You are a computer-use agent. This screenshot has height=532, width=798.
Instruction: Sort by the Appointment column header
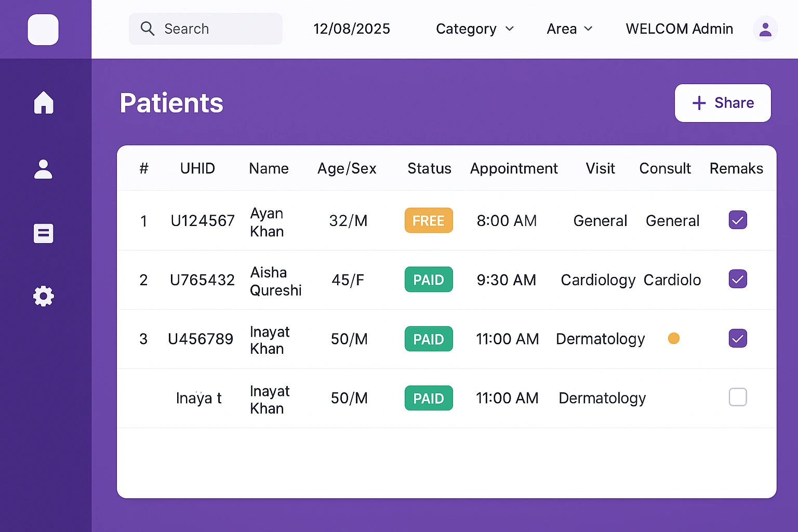coord(514,168)
